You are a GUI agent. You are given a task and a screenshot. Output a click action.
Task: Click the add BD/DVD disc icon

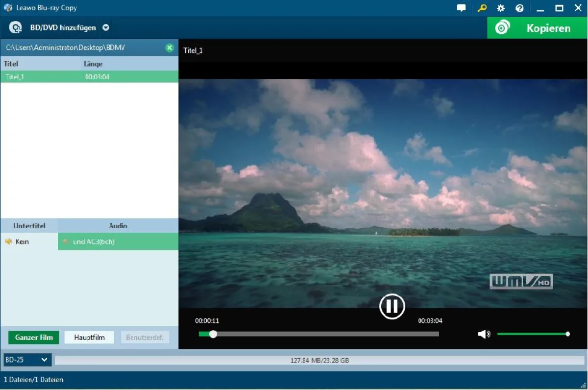[16, 28]
